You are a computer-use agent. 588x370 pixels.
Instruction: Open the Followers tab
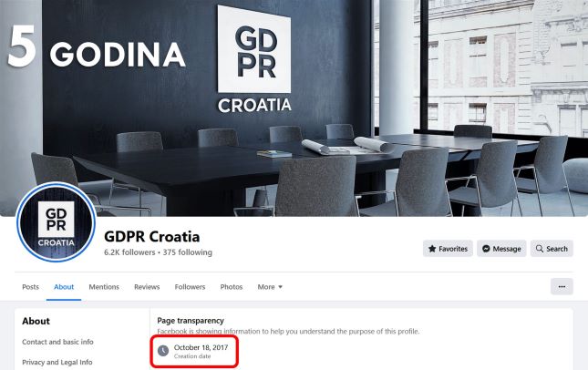point(190,287)
